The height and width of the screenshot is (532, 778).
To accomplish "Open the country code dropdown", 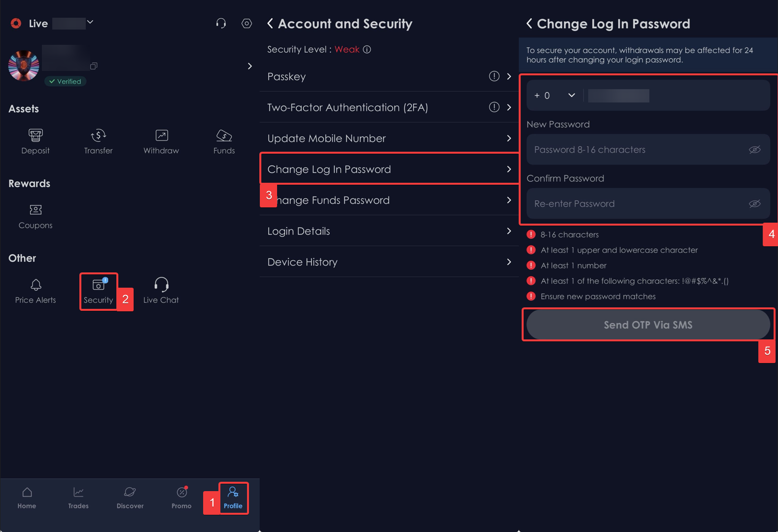I will (x=555, y=96).
